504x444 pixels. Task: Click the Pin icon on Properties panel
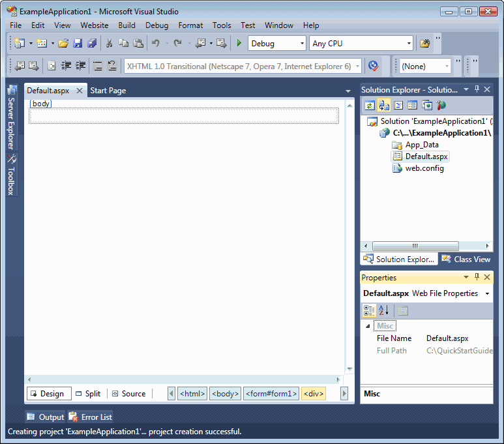pyautogui.click(x=477, y=278)
